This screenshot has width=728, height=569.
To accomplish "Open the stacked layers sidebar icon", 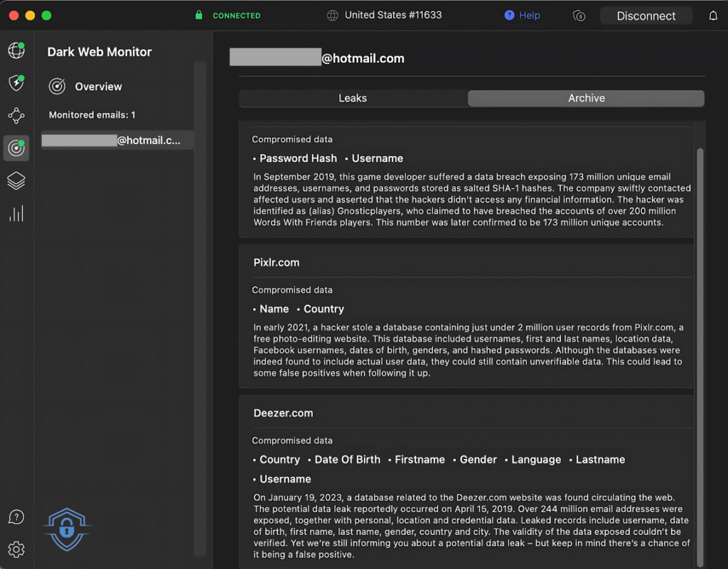I will click(16, 181).
